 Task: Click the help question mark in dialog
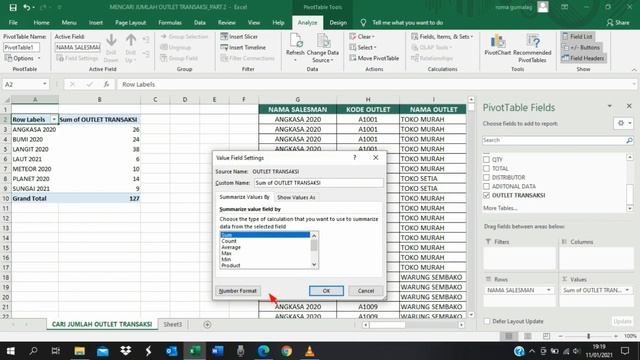354,158
